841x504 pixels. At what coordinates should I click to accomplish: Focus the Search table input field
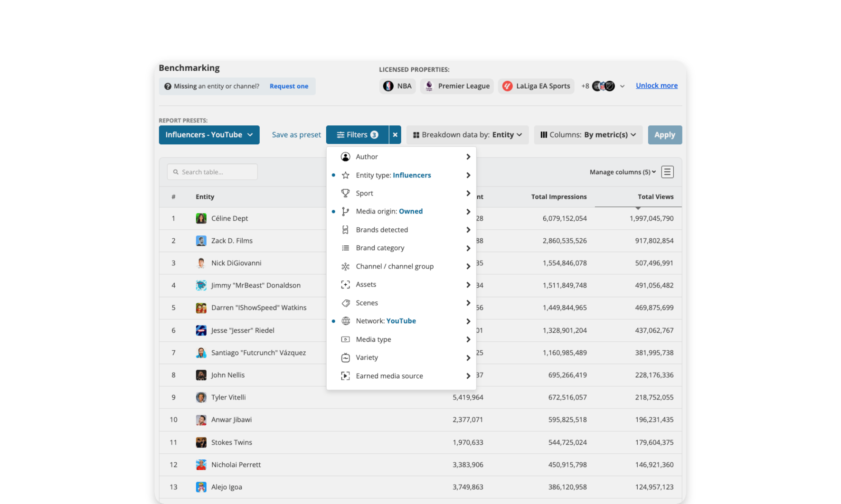[x=212, y=172]
